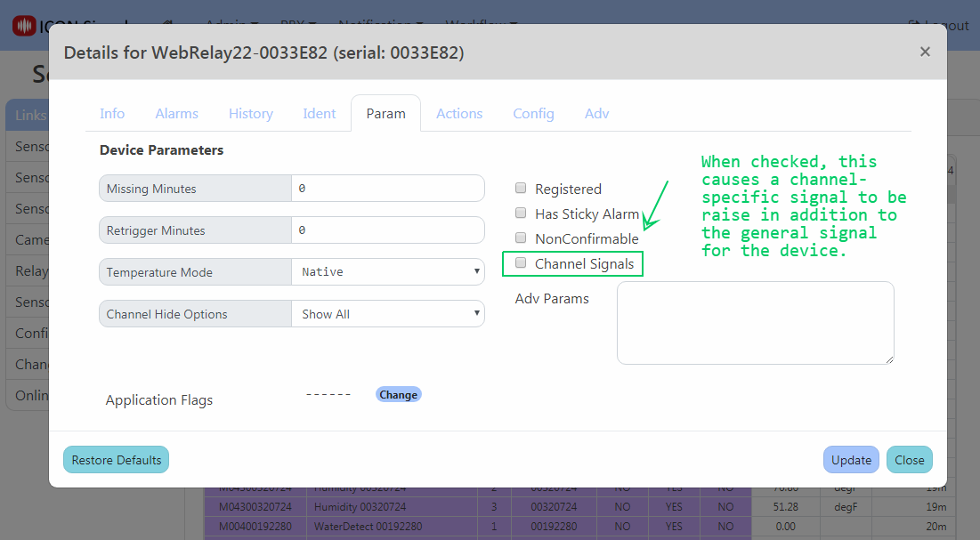980x540 pixels.
Task: Go to the Ident tab
Action: tap(319, 114)
